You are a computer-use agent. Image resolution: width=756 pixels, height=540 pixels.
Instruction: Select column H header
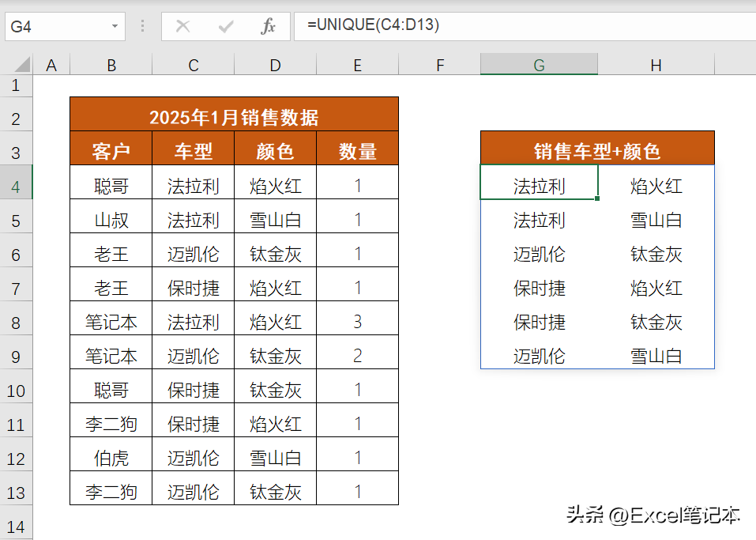pyautogui.click(x=656, y=65)
